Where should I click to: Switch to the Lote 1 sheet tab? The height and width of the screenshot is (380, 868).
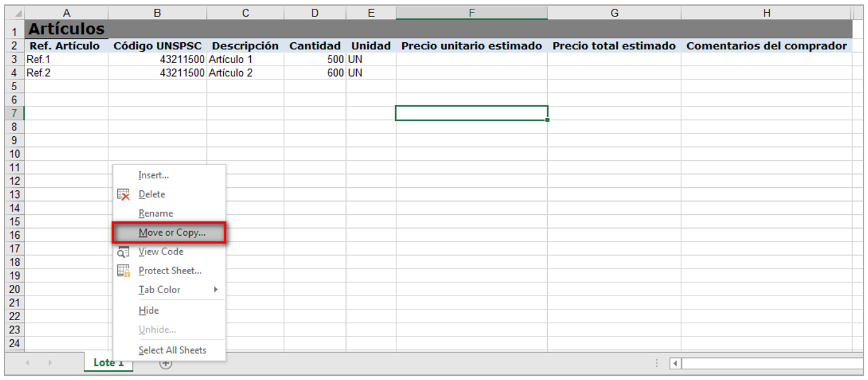108,362
